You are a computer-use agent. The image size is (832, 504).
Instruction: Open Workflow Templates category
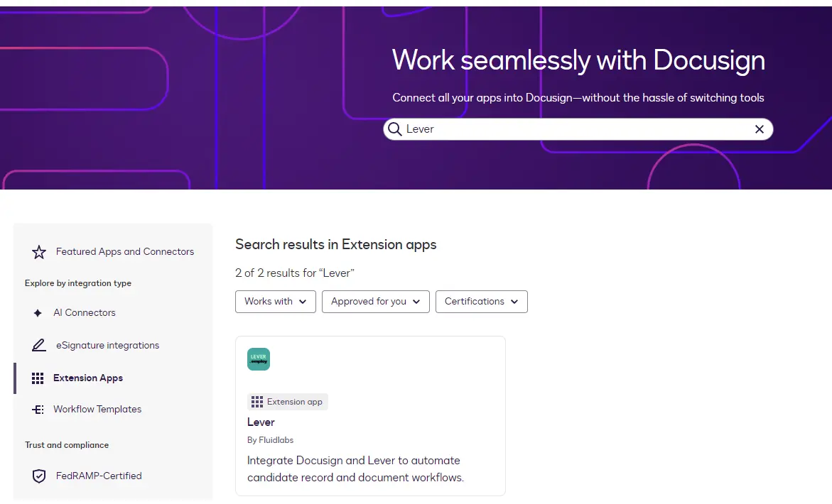[97, 409]
